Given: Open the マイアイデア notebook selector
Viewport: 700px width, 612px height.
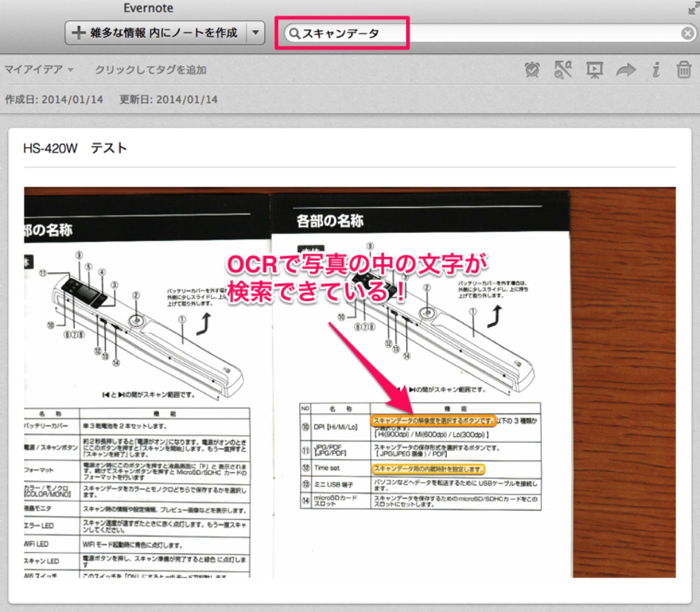Looking at the screenshot, I should 39,69.
